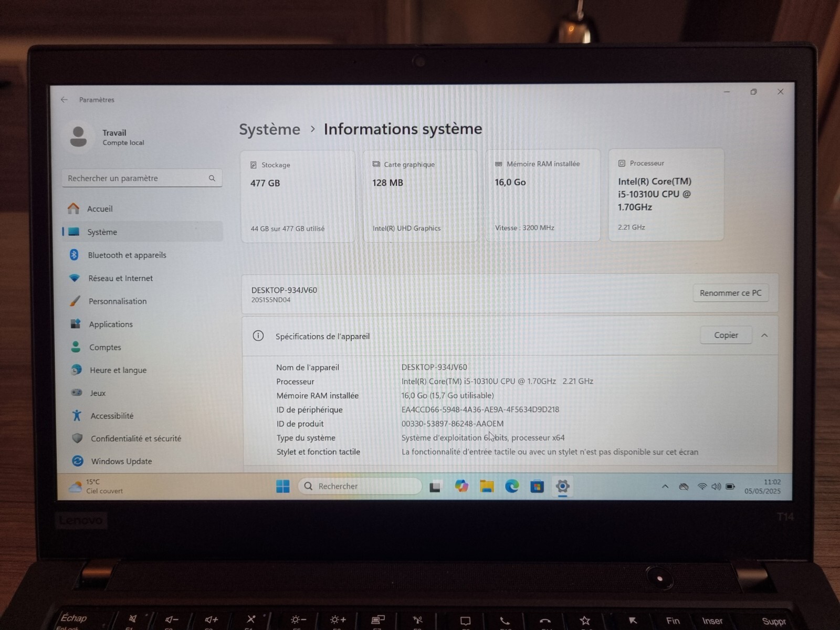Image resolution: width=840 pixels, height=630 pixels.
Task: Select the ID de périphérique value
Action: [x=480, y=409]
